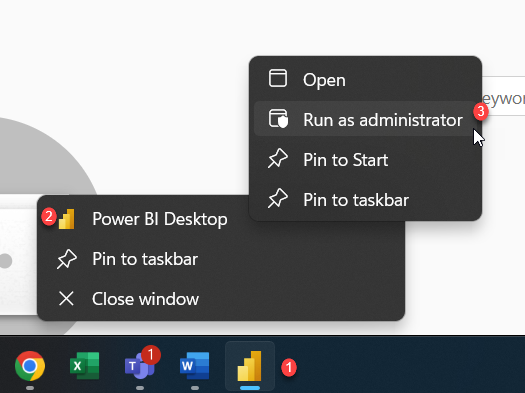The width and height of the screenshot is (525, 393).
Task: Choose Run as administrator
Action: point(365,120)
